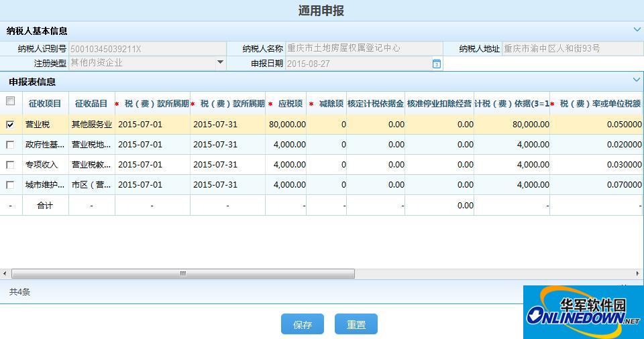Click the 0.050000 tax rate cell
This screenshot has height=339, width=644.
(x=597, y=125)
